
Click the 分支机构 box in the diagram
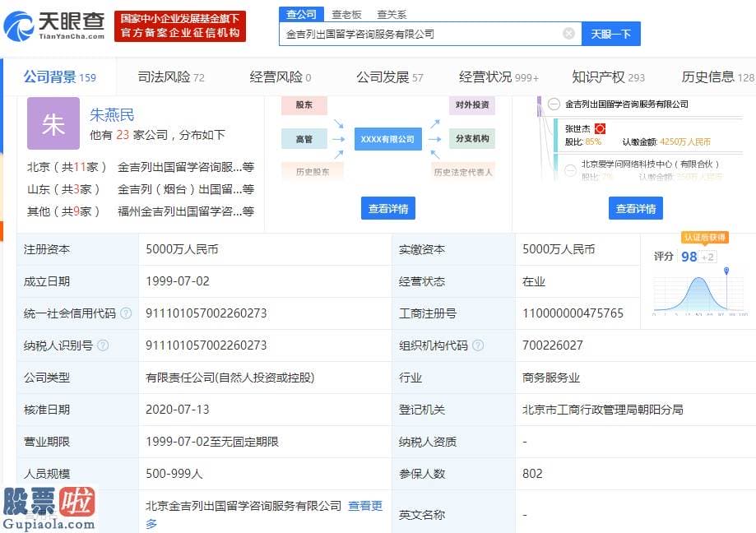click(472, 139)
